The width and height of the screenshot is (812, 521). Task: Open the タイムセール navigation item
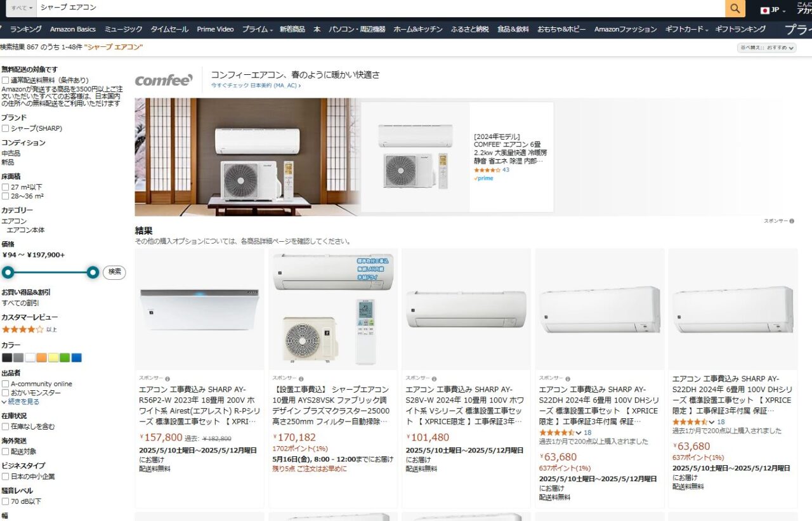169,29
